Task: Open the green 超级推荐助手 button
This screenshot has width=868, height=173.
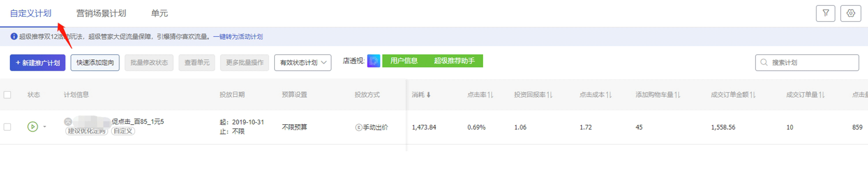Action: (454, 61)
